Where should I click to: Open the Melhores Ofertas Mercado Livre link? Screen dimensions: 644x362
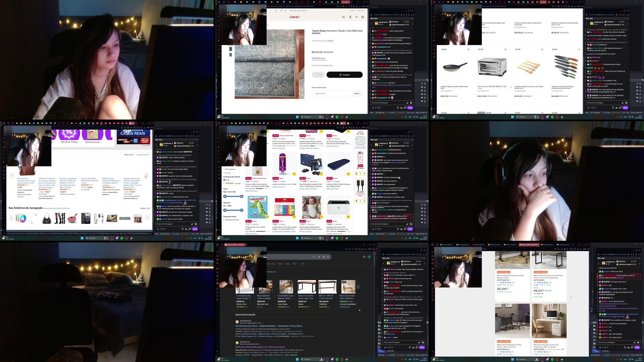[260, 347]
